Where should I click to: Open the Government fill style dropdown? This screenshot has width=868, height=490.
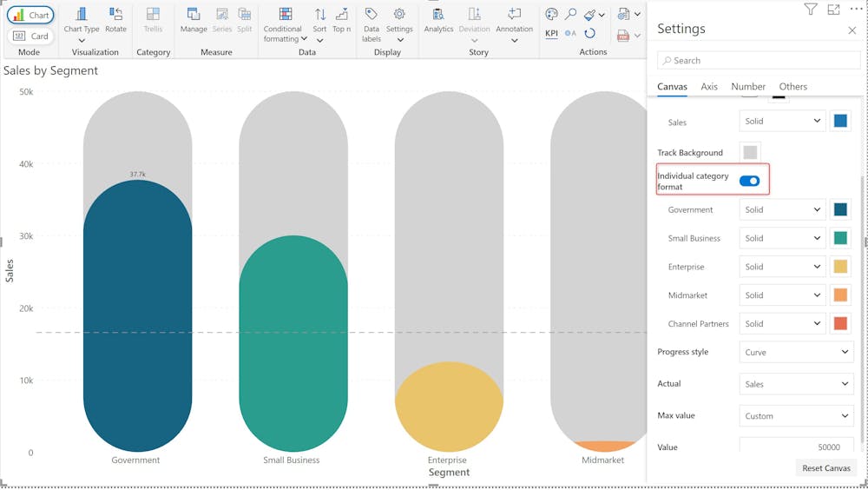point(782,209)
